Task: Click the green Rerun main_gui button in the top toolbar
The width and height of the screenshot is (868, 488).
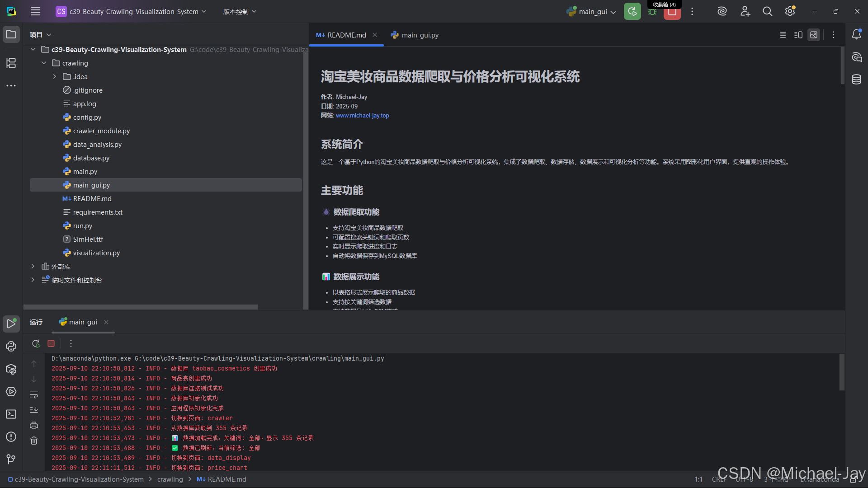Action: (632, 11)
